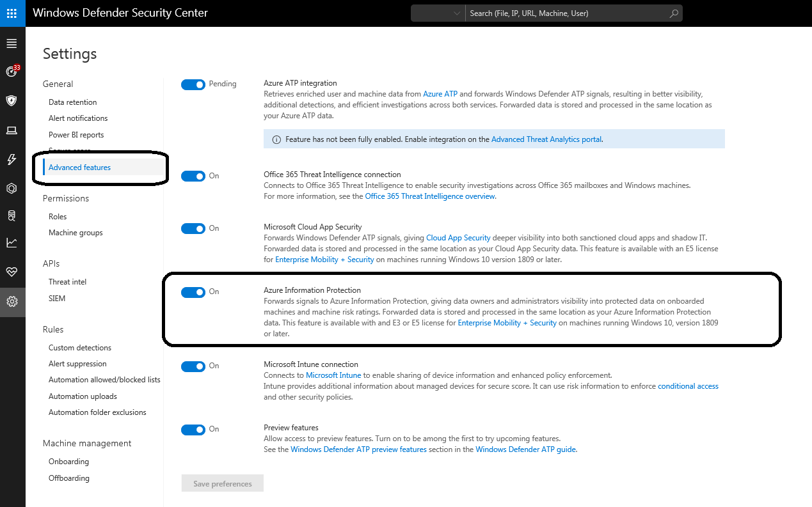Image resolution: width=812 pixels, height=507 pixels.
Task: Click the shield icon in left sidebar
Action: point(12,100)
